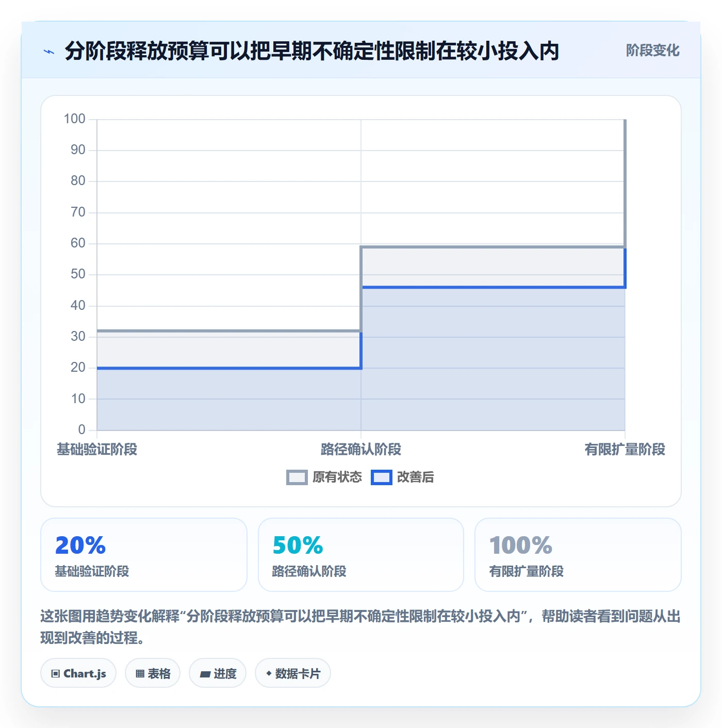The height and width of the screenshot is (728, 722).
Task: Click the grid icon in the 表格 tag
Action: click(140, 674)
